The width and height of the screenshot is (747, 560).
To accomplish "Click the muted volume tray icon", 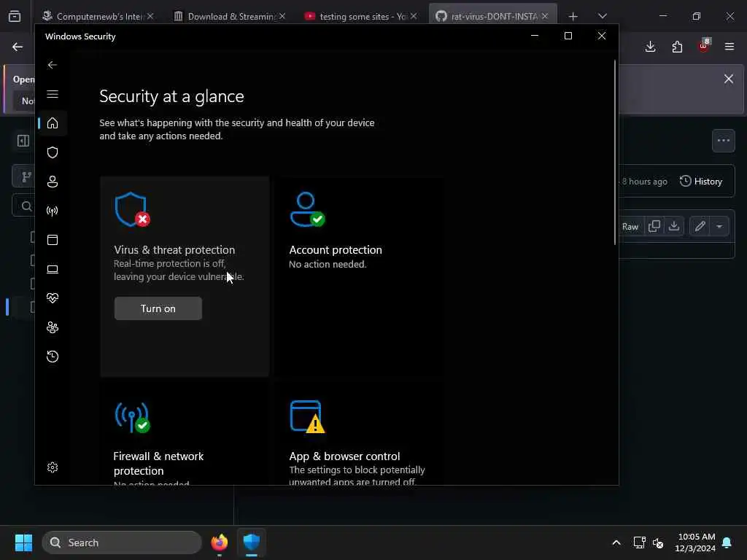I will 658,542.
